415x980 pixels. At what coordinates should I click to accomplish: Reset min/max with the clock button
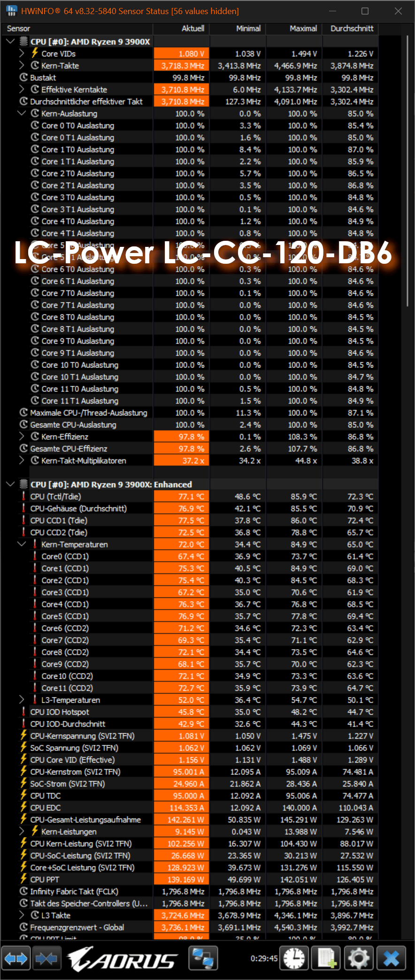[x=294, y=958]
